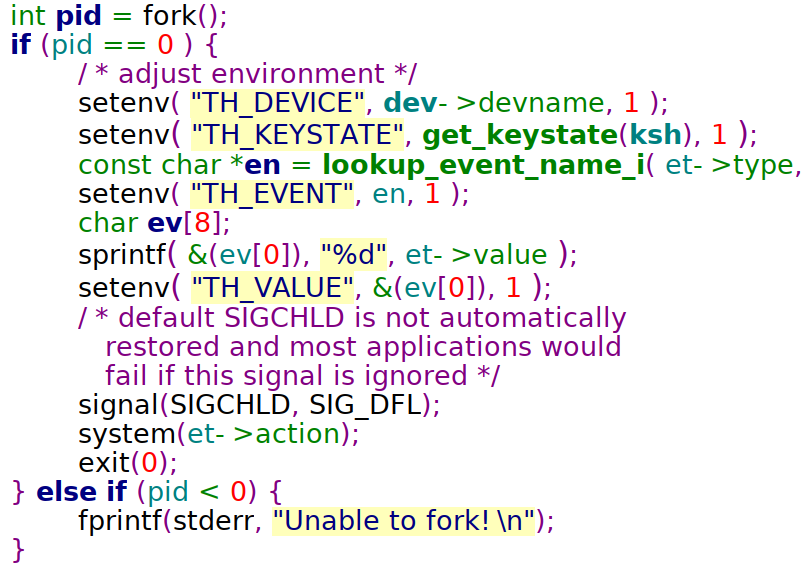810x566 pixels.
Task: Click the "fail if this signal is ignored" comment line
Action: point(303,375)
